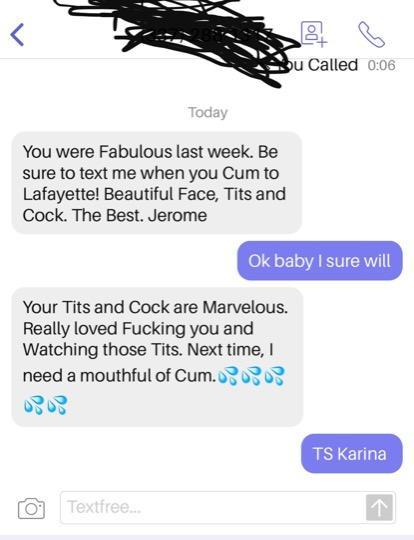Viewport: 414px width, 540px height.
Task: Click the first water droplets emoji
Action: pyautogui.click(x=228, y=375)
